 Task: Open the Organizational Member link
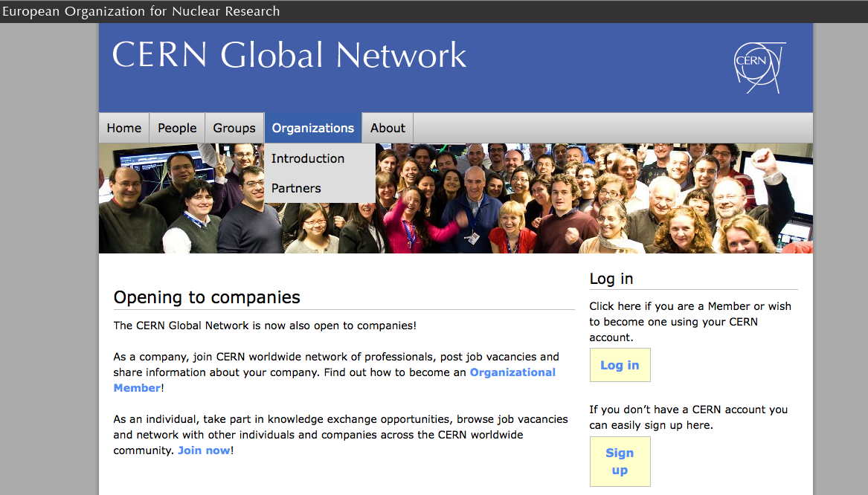pos(512,372)
